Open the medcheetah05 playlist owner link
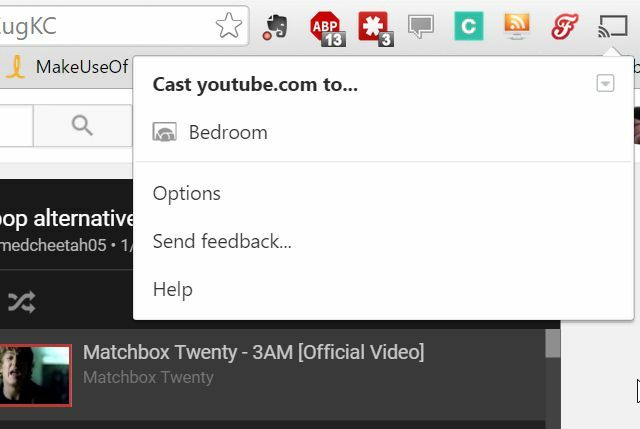 (53, 245)
